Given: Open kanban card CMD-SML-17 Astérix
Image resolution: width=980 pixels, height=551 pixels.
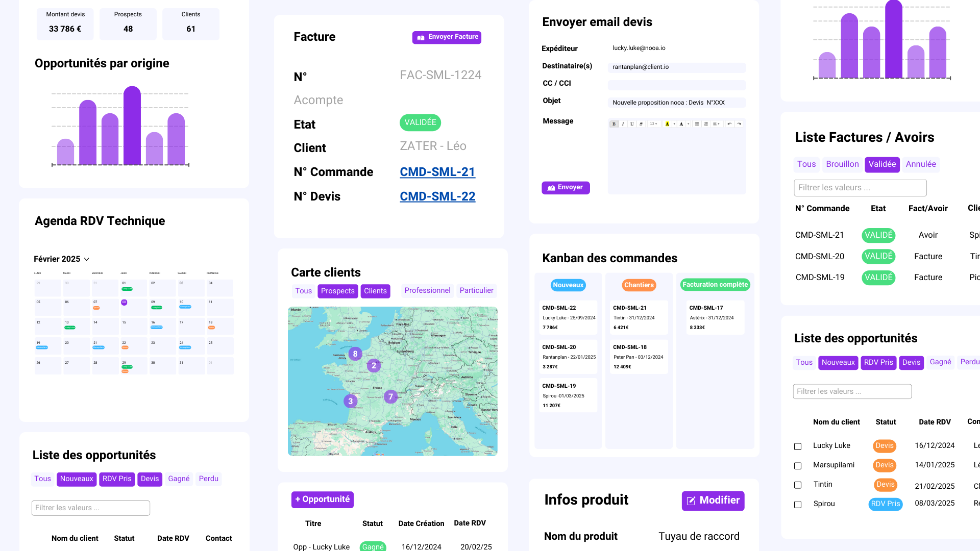Looking at the screenshot, I should [715, 317].
